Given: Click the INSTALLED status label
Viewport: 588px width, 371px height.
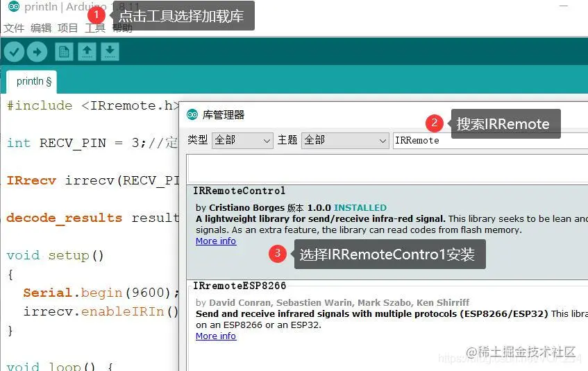Looking at the screenshot, I should tap(360, 207).
